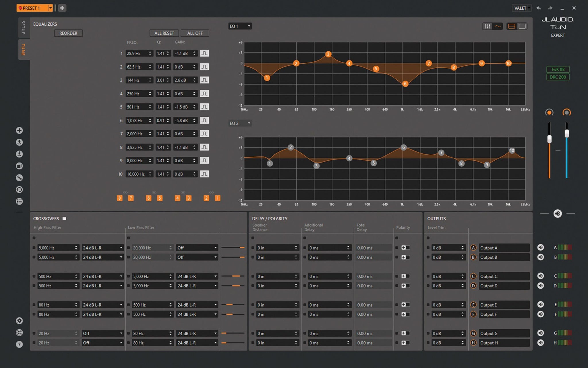
Task: Open the help question mark icon
Action: tap(19, 344)
